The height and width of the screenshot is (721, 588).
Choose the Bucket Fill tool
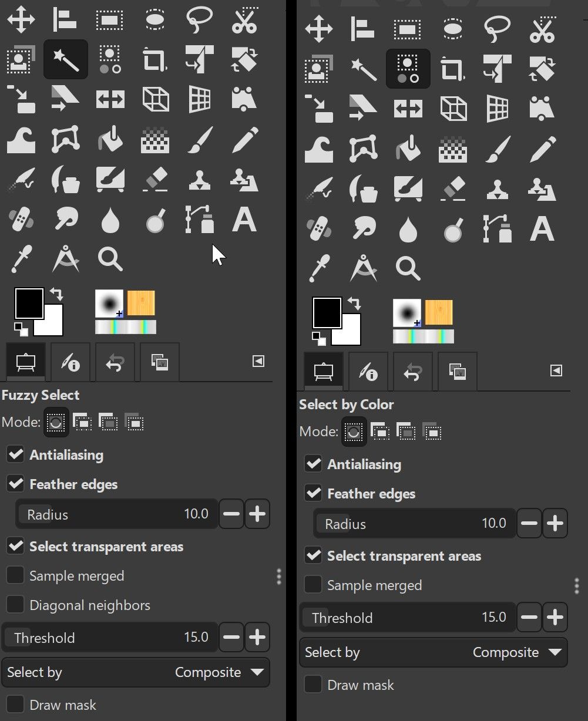click(110, 140)
